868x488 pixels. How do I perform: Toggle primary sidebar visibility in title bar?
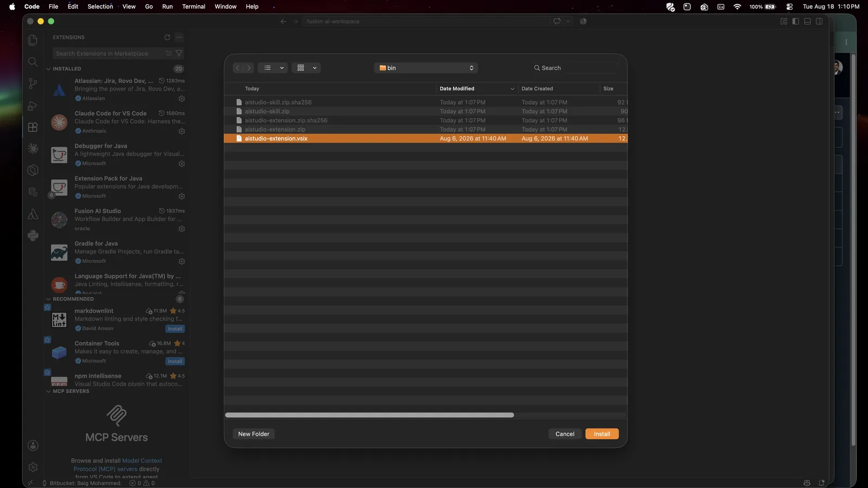[796, 21]
